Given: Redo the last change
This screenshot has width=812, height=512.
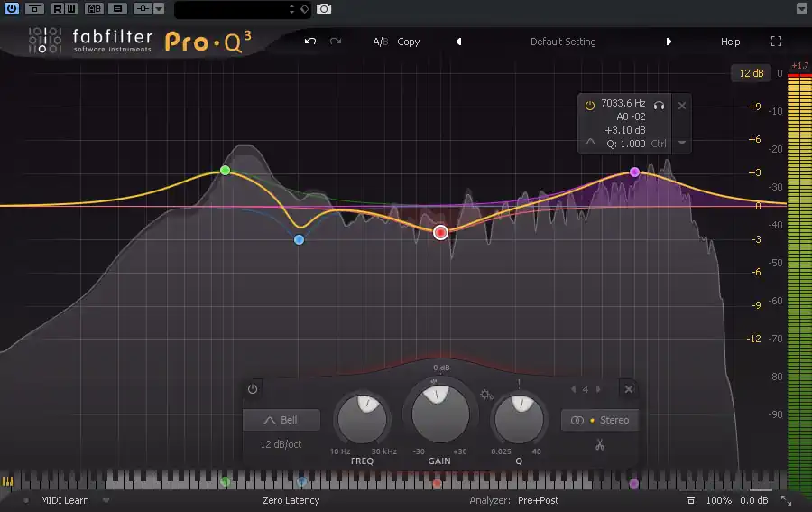Looking at the screenshot, I should point(336,41).
